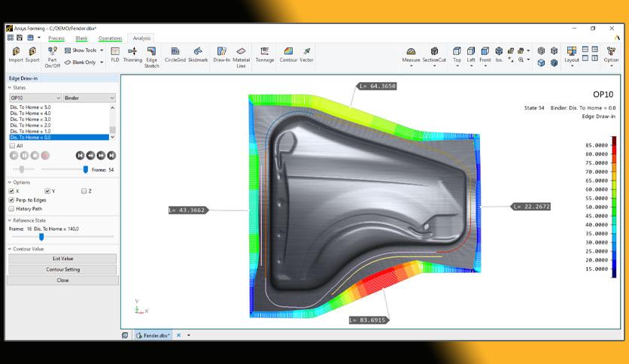Collapse the Reference State section
629x364 pixels.
point(10,220)
